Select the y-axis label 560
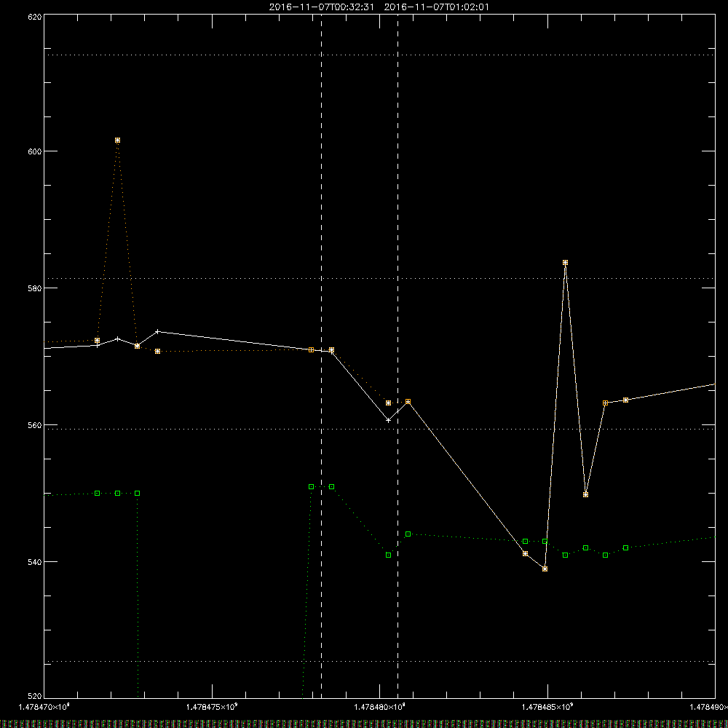Image resolution: width=728 pixels, height=728 pixels. click(x=35, y=425)
